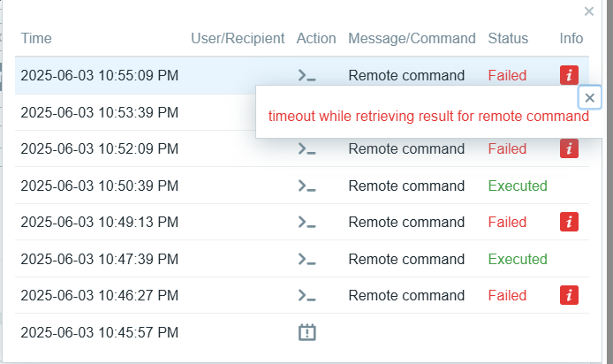Click red info icon for 10:52:09 PM row
613x364 pixels.
[569, 148]
